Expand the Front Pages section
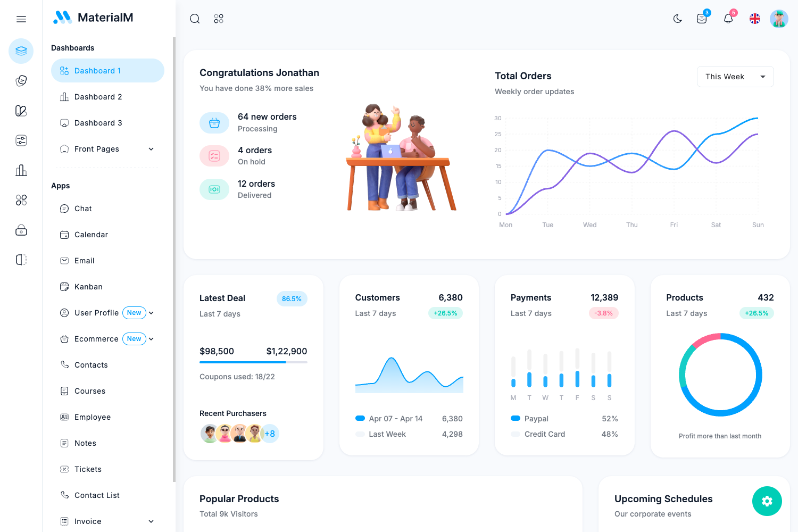This screenshot has width=798, height=532. [x=106, y=148]
